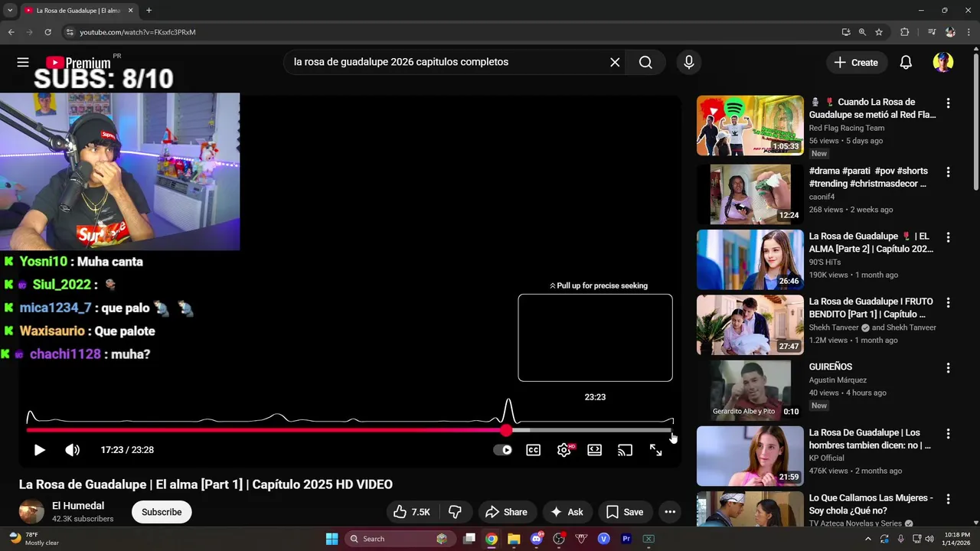Open Premiere Pro from the taskbar
The width and height of the screenshot is (980, 551).
pos(626,539)
